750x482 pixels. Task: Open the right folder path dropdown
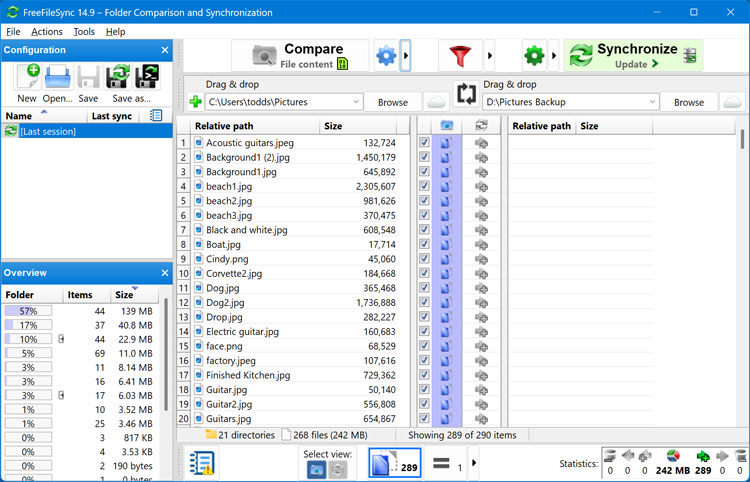[652, 102]
